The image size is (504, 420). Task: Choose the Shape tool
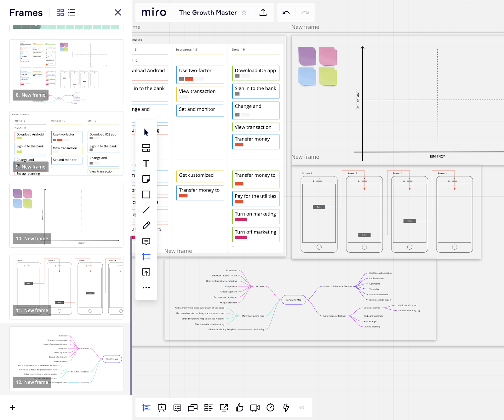coord(146,194)
